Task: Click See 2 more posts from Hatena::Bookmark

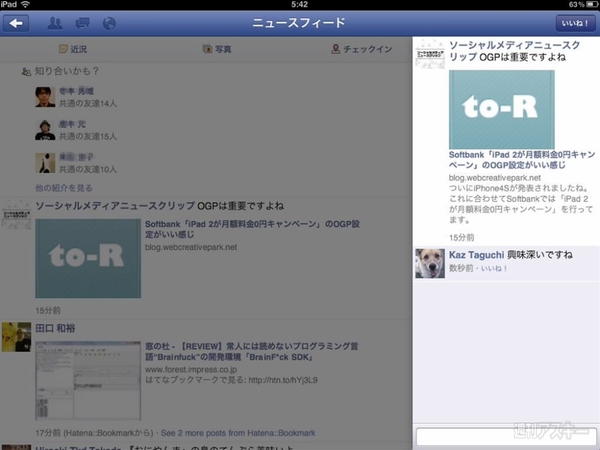Action: click(x=238, y=433)
